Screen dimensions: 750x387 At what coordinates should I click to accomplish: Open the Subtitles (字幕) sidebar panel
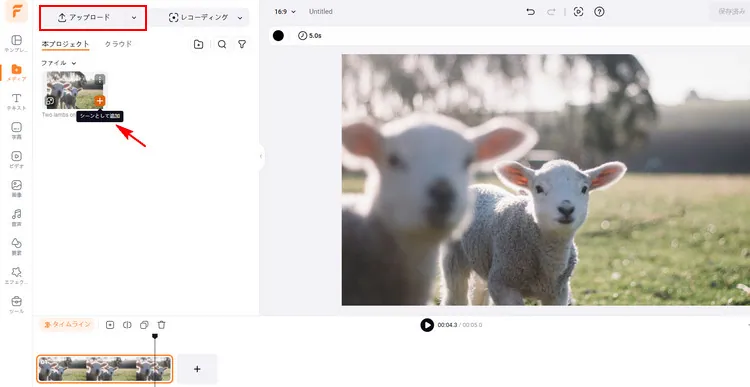tap(16, 131)
